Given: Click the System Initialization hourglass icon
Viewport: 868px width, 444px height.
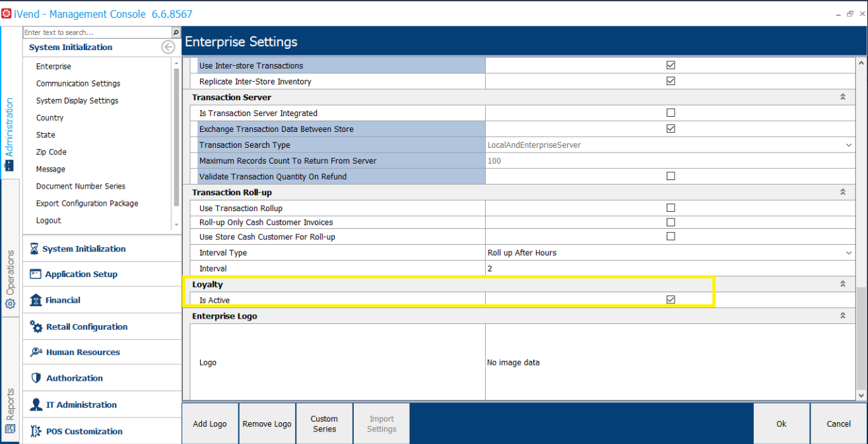Looking at the screenshot, I should click(x=34, y=249).
